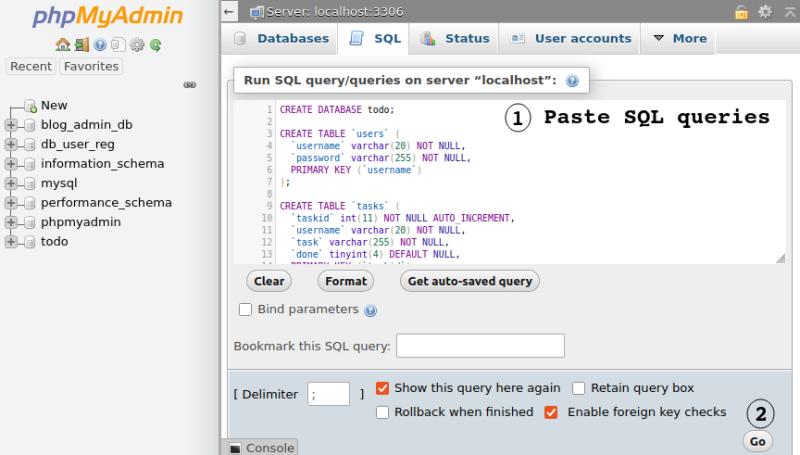
Task: Check the Retain query box option
Action: pos(579,388)
